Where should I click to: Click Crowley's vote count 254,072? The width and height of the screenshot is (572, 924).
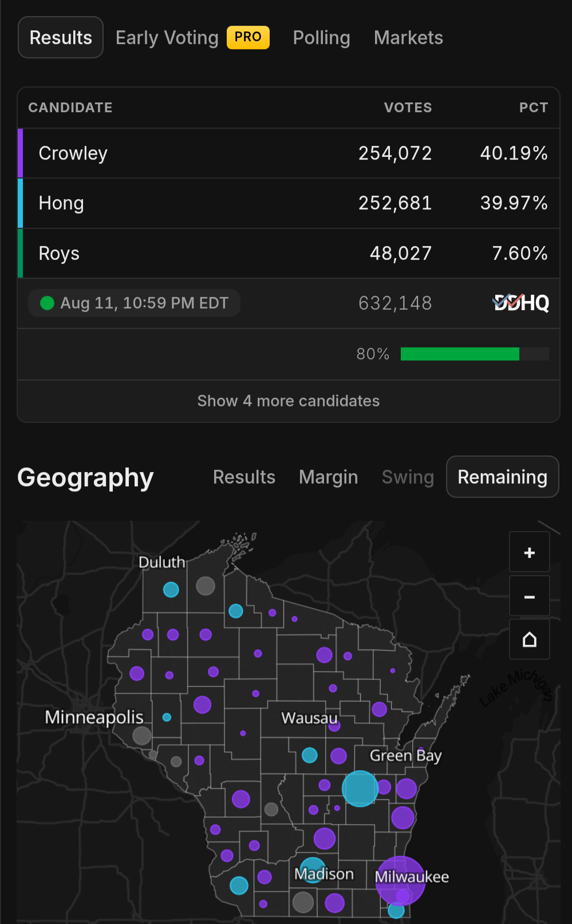(395, 153)
